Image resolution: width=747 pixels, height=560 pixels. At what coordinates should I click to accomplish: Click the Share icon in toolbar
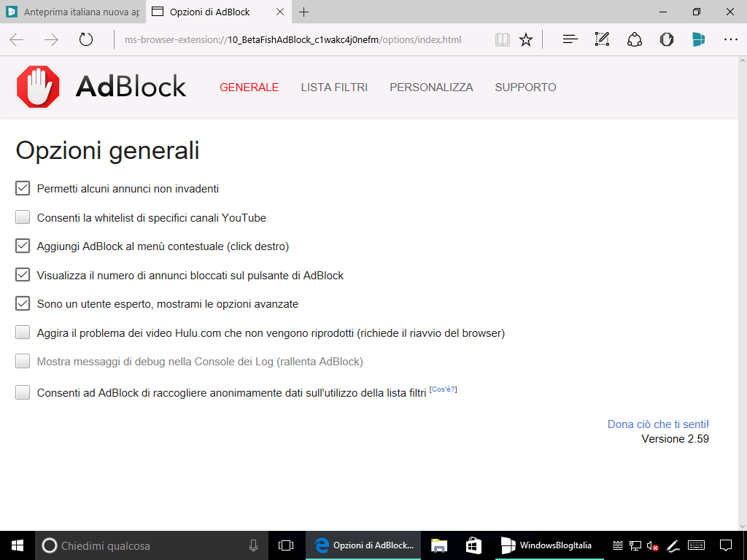coord(634,39)
